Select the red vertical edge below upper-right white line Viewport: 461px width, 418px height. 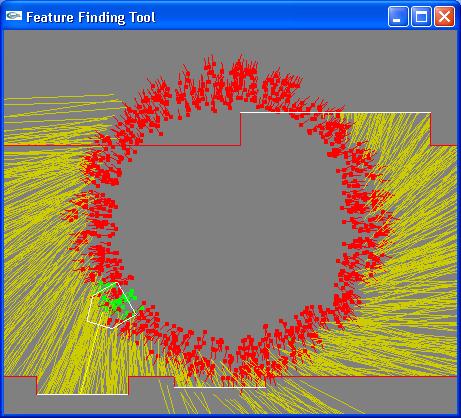430,129
